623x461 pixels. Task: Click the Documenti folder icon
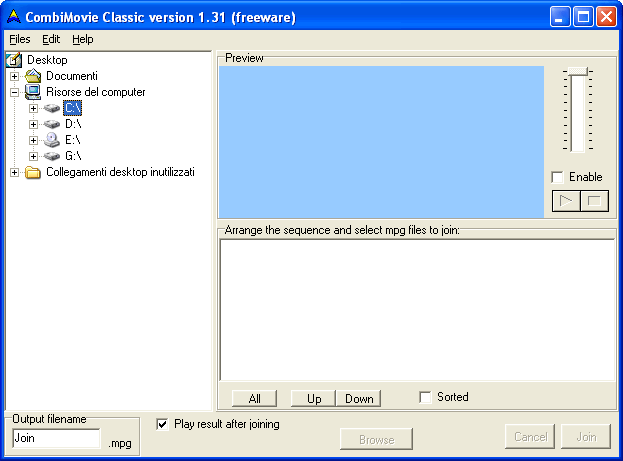(x=33, y=76)
